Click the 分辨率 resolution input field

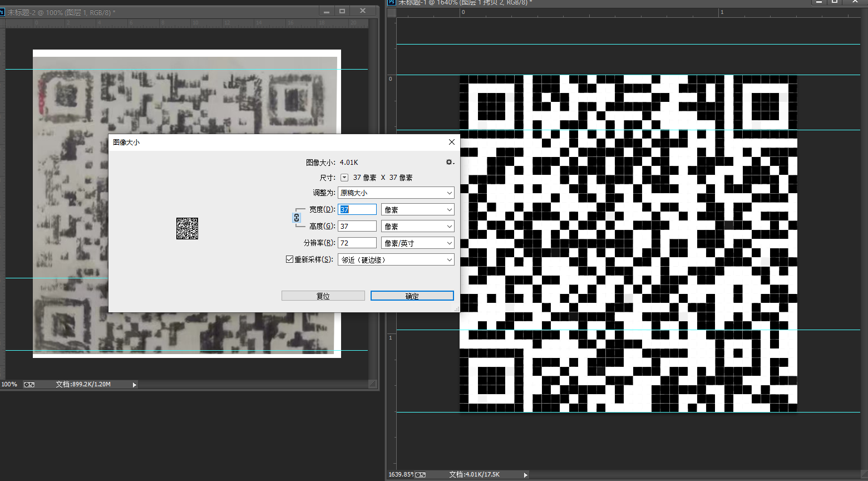(x=357, y=243)
